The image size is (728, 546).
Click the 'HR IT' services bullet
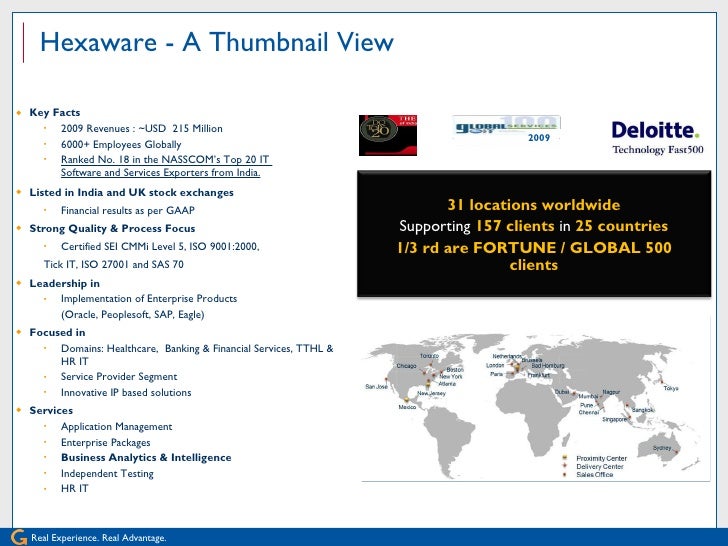tap(74, 488)
